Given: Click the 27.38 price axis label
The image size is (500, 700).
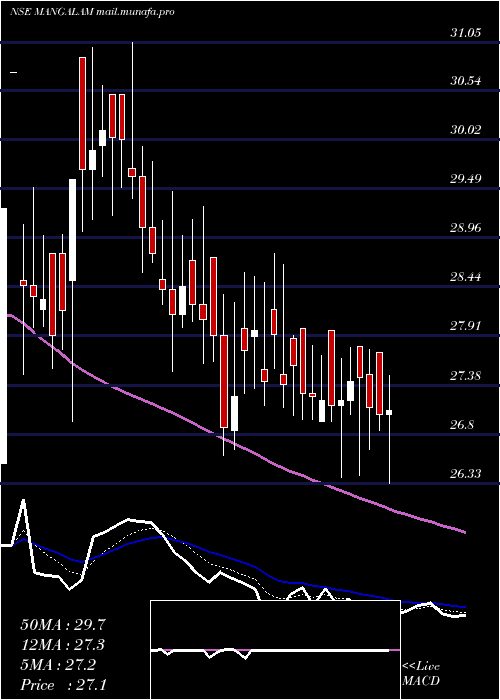Looking at the screenshot, I should point(465,375).
